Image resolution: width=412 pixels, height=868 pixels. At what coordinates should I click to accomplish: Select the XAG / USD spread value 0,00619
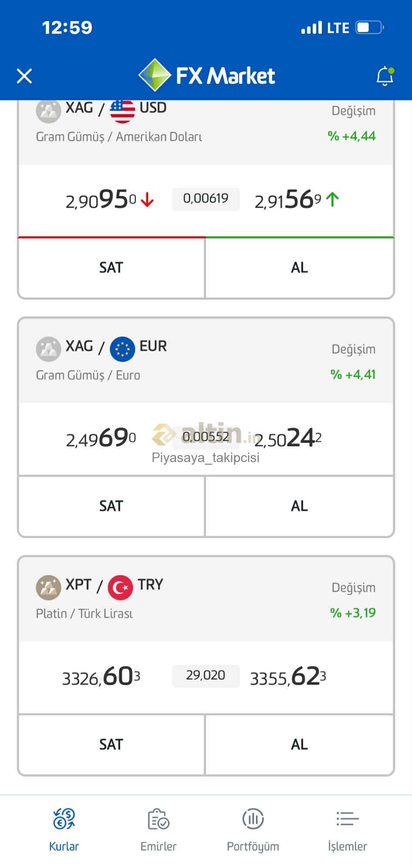206,199
